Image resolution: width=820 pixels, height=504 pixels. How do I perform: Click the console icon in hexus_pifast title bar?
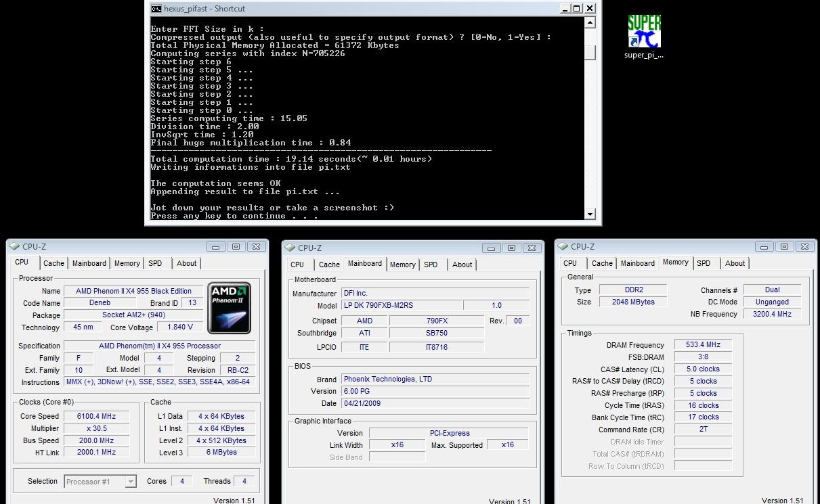tap(156, 8)
